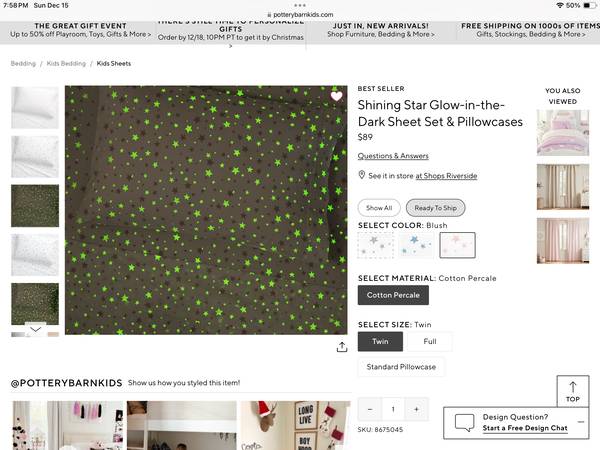This screenshot has width=600, height=450.
Task: Open the Questions & Answers link
Action: coord(393,156)
